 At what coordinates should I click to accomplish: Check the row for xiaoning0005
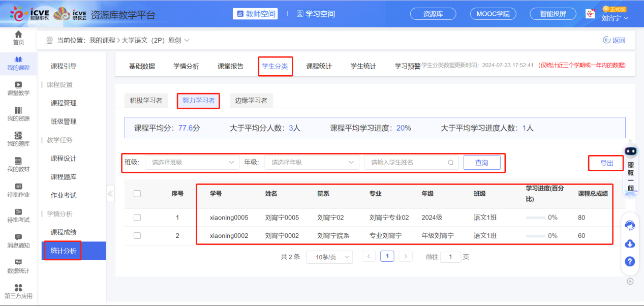(x=137, y=218)
